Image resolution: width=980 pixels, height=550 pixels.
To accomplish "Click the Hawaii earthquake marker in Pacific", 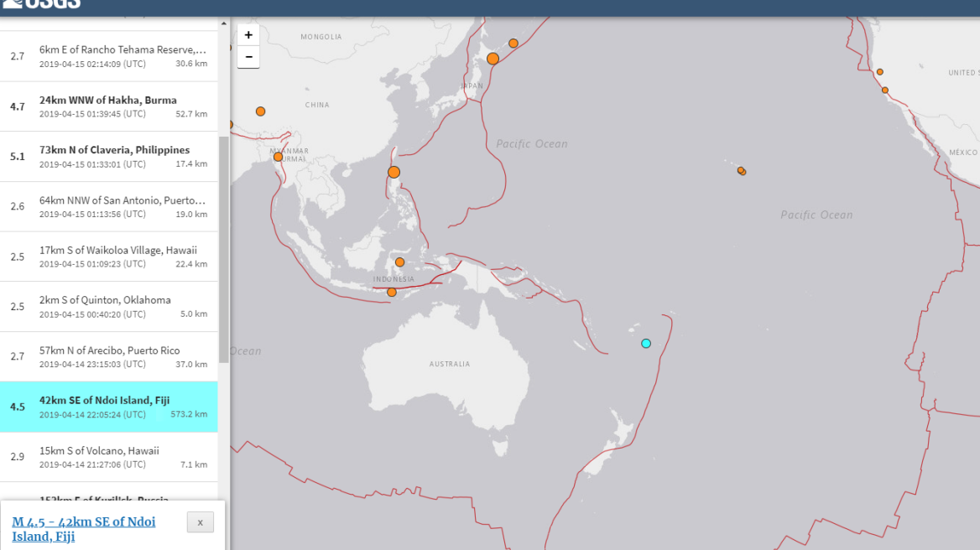I will click(x=741, y=170).
